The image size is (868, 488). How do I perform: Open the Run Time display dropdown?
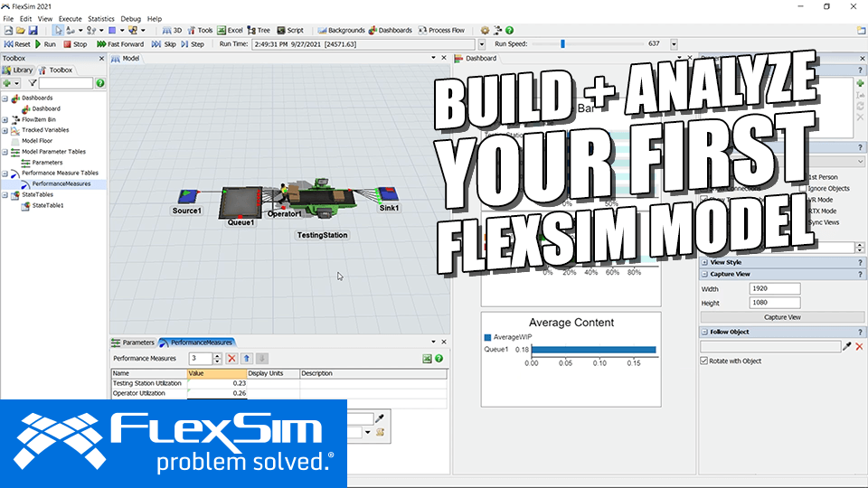(x=482, y=44)
